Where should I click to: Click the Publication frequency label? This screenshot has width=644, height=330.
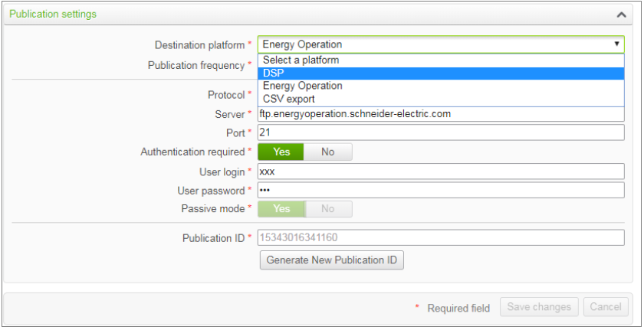click(x=196, y=66)
